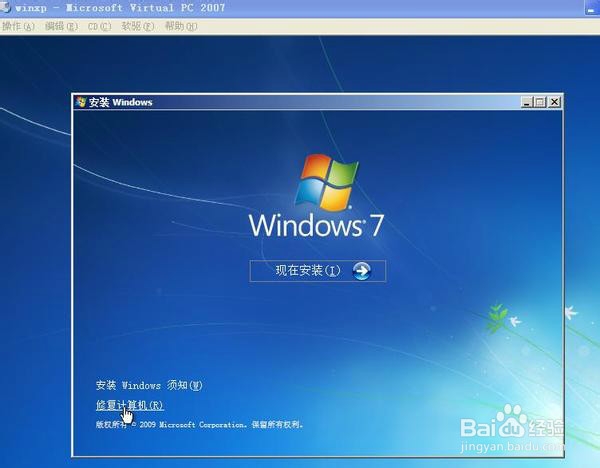Image resolution: width=600 pixels, height=468 pixels.
Task: Open the CD(C) menu
Action: tap(99, 26)
